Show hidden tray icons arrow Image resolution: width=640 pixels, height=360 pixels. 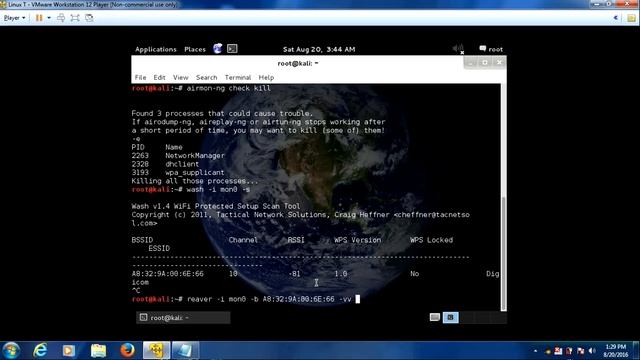pyautogui.click(x=535, y=351)
